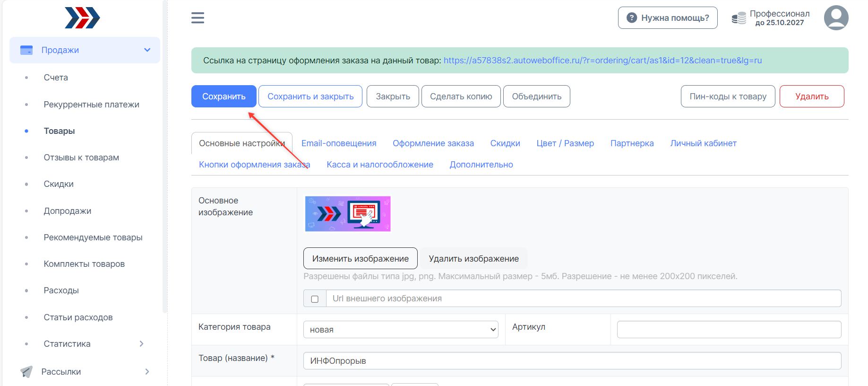868x386 pixels.
Task: Click the coins tariff icon
Action: pos(739,18)
